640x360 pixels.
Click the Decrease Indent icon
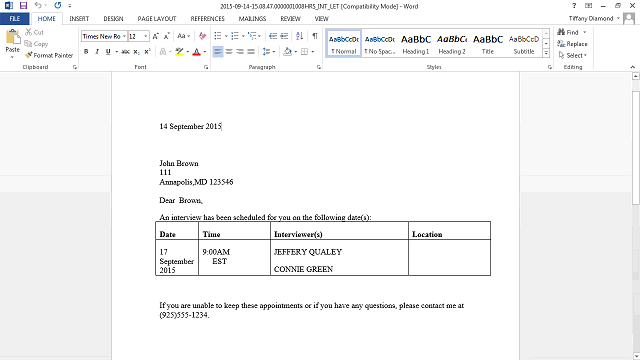pos(273,36)
